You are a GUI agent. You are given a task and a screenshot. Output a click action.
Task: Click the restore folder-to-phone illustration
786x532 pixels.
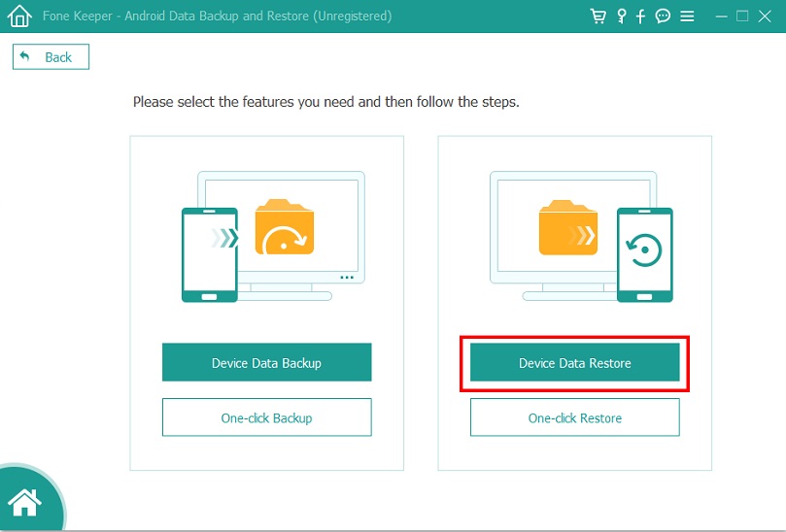574,238
